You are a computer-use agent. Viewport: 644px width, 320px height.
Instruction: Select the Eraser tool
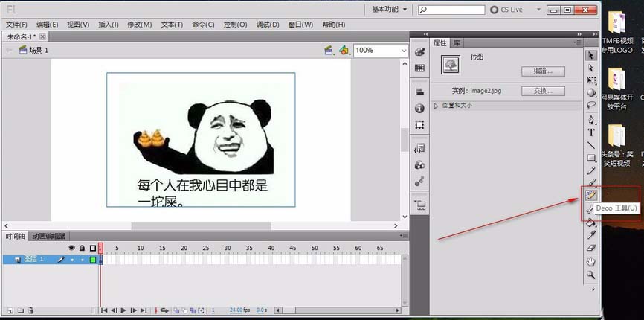[x=590, y=248]
